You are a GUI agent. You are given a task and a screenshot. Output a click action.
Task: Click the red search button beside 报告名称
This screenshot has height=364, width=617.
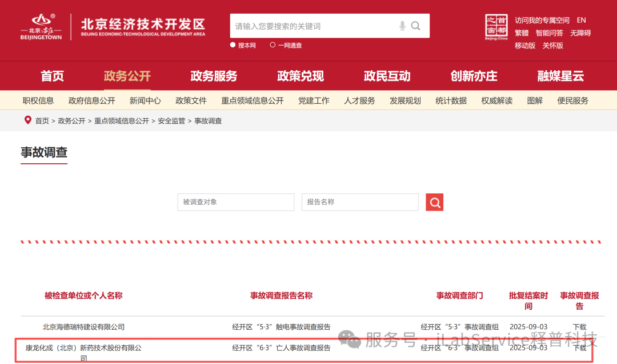[x=434, y=202]
